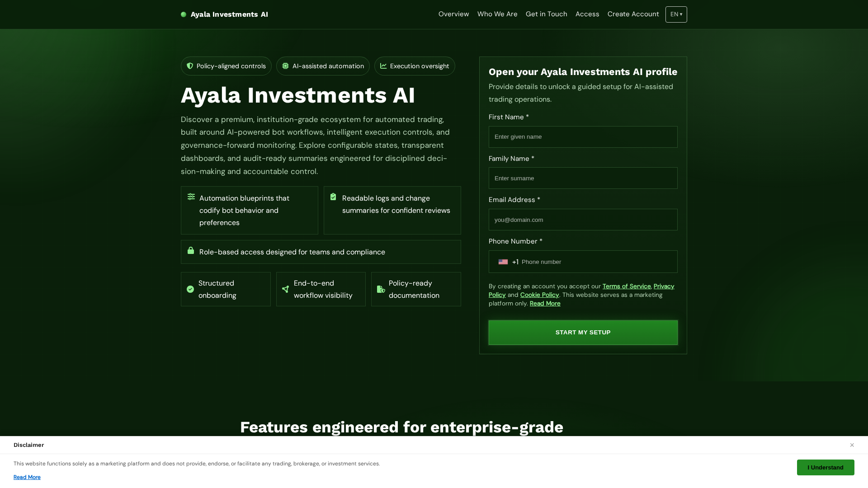
Task: Click the End-to-end workflow visibility text
Action: point(323,289)
